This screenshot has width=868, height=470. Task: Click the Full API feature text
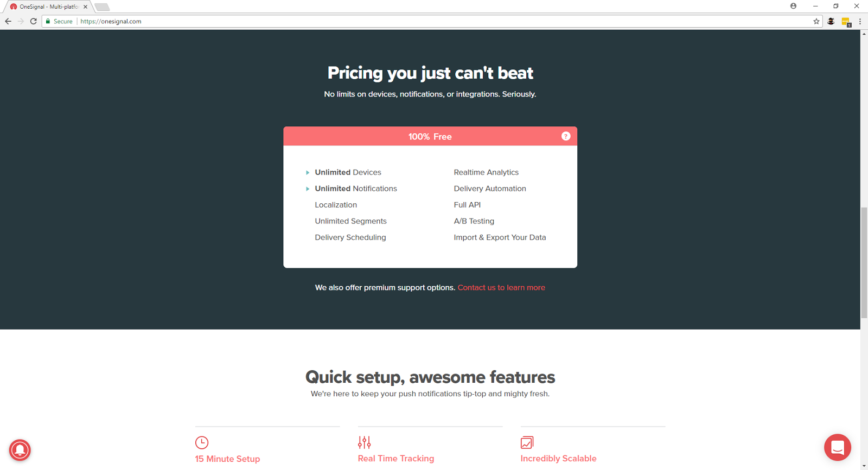[x=467, y=205]
